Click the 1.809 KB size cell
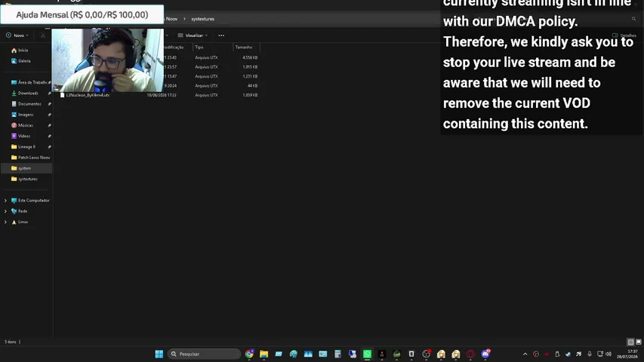Image resolution: width=644 pixels, height=362 pixels. [x=250, y=95]
